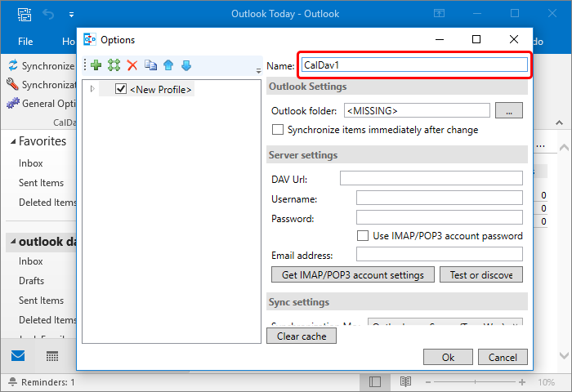Viewport: 572px width, 392px height.
Task: Delete selected profile with red X icon
Action: (132, 65)
